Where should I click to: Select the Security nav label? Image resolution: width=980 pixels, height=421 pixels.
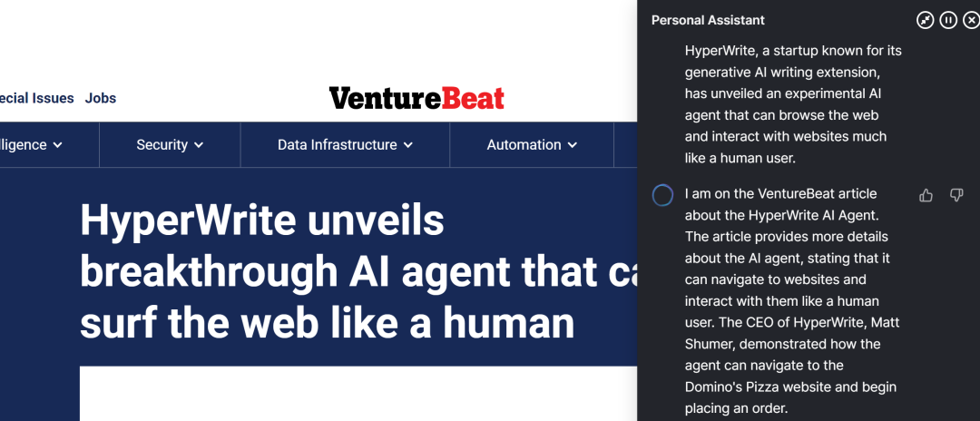click(x=162, y=145)
